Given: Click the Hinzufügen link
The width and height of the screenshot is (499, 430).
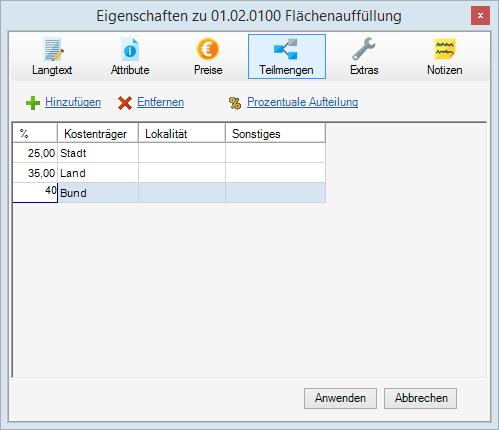Looking at the screenshot, I should [73, 102].
